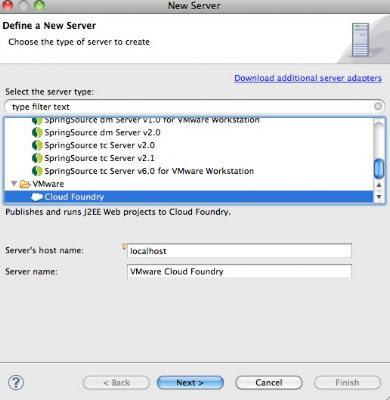Click SpringSource tc Server v2.1 leaf icon

[37, 158]
